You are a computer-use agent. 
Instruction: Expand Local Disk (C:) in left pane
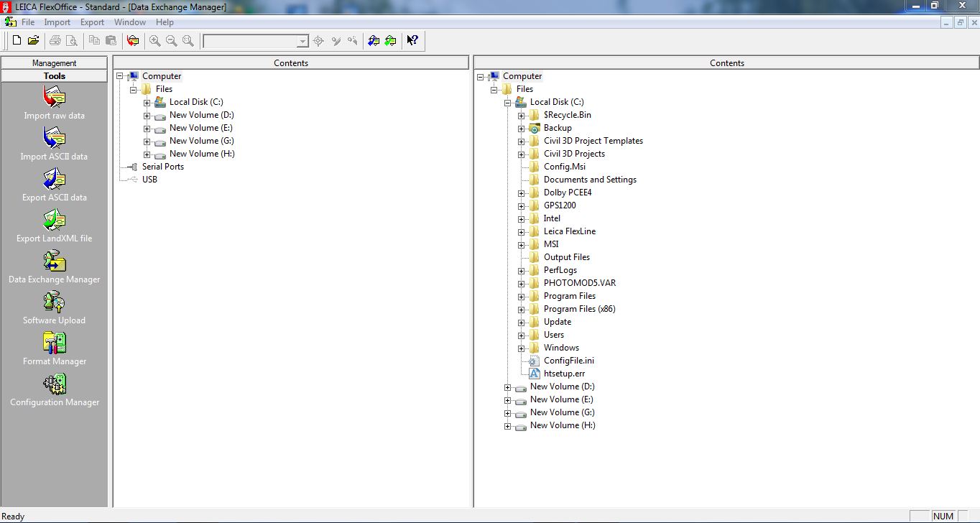(147, 103)
